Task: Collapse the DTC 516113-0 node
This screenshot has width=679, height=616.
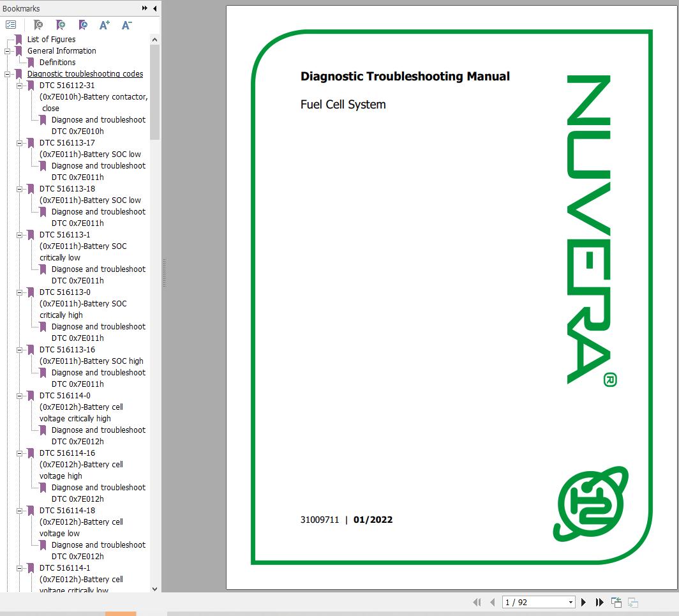Action: 19,292
